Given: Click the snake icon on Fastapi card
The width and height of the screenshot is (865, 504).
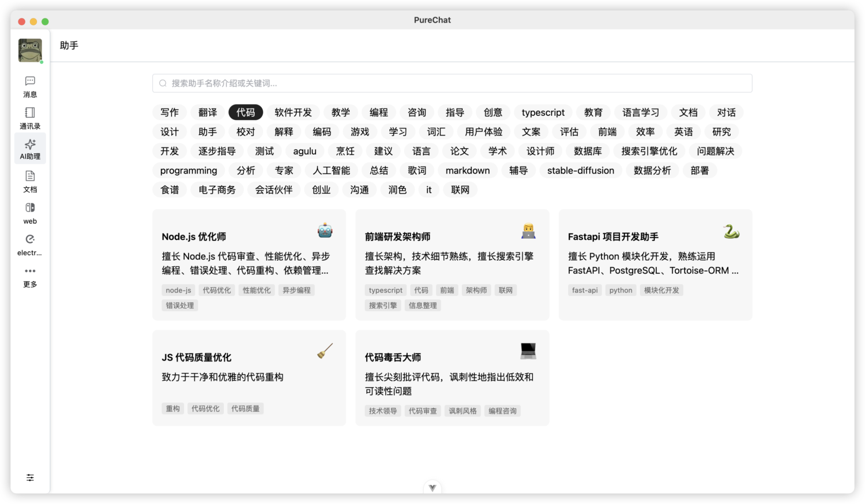Looking at the screenshot, I should click(731, 231).
